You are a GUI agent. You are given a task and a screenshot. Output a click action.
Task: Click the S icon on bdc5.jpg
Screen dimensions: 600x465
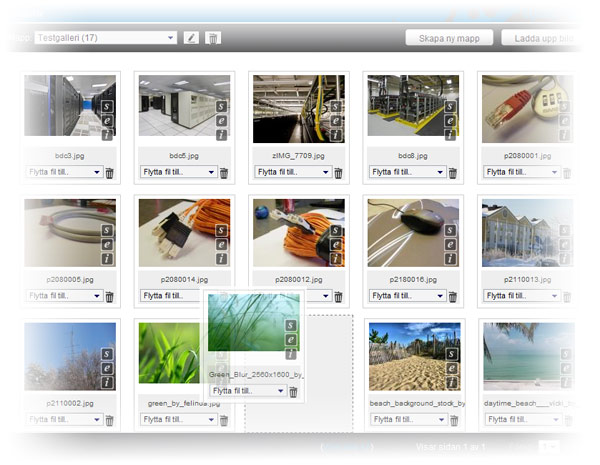point(222,106)
